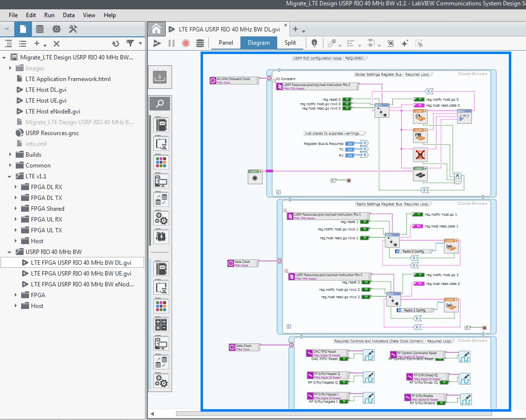Pause VI execution

(x=172, y=43)
